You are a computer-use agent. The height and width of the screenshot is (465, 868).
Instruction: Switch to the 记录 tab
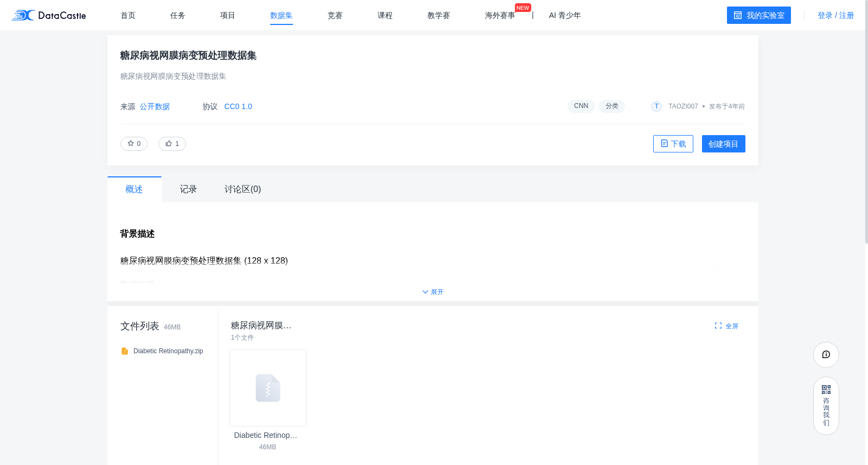click(188, 189)
